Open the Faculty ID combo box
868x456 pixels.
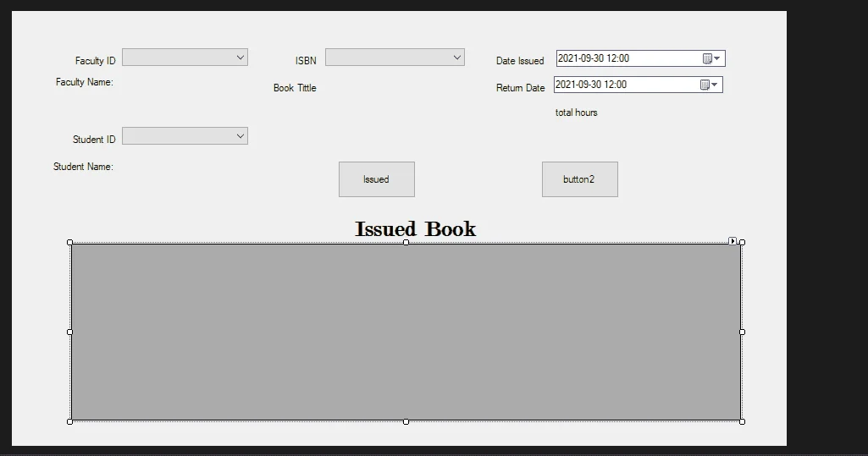[x=185, y=58]
